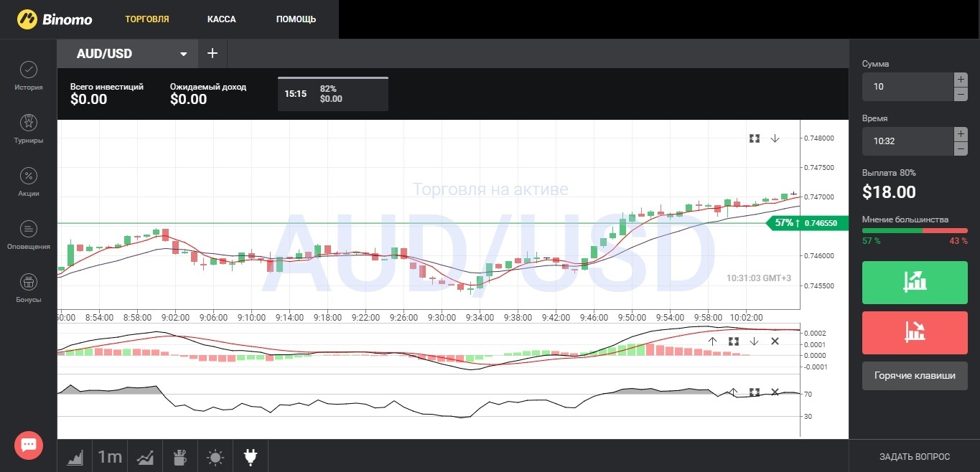Viewport: 980px width, 472px height.
Task: Decrease the Время expiry time with minus
Action: tap(961, 148)
